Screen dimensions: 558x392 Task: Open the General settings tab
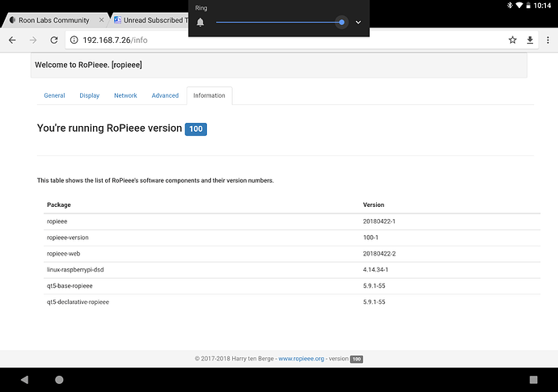(54, 95)
